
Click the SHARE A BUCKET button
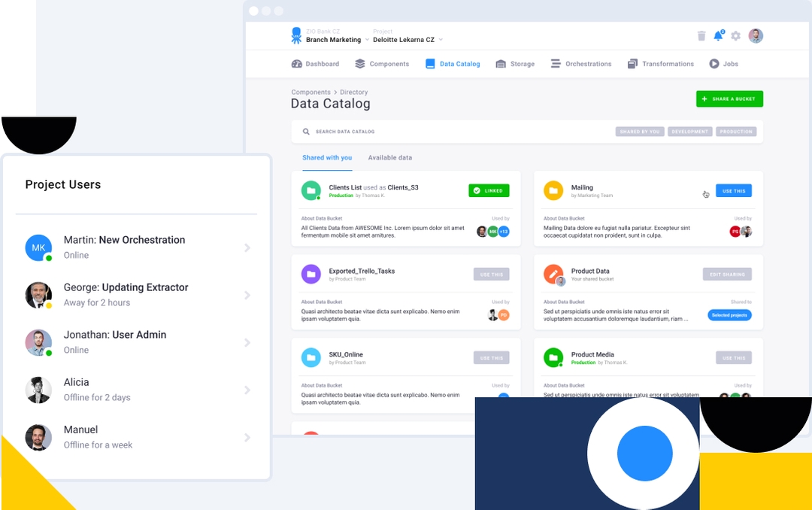(729, 99)
